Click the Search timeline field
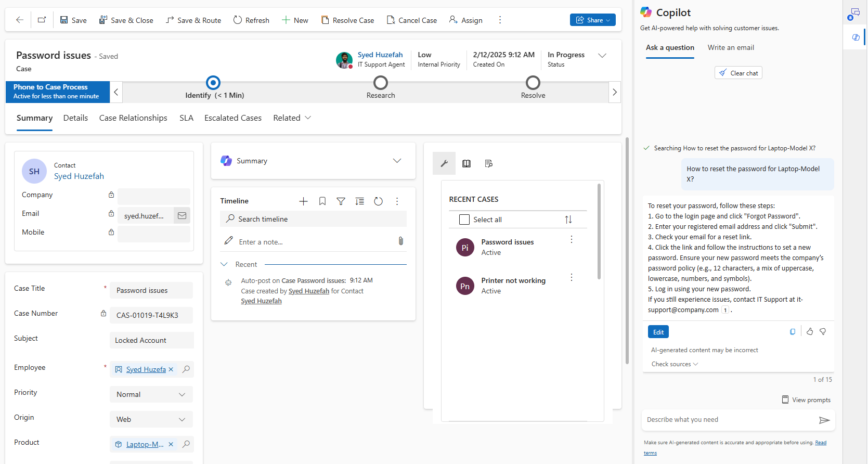Screen dimensions: 868x464 [x=313, y=219]
